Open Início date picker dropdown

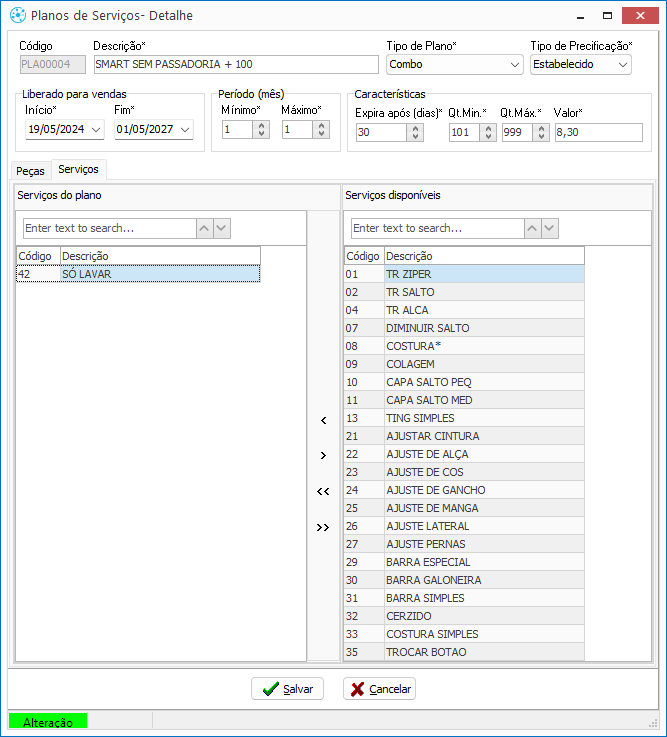click(96, 129)
